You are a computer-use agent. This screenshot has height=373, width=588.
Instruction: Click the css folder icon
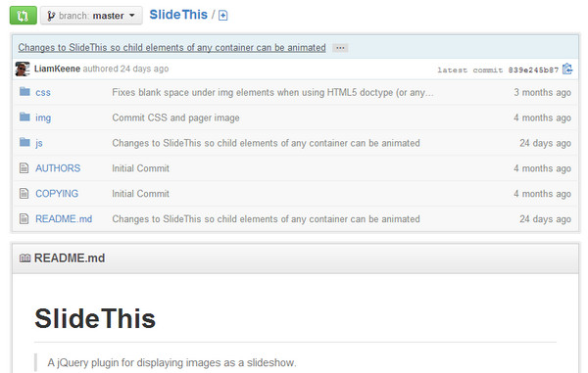tap(24, 91)
